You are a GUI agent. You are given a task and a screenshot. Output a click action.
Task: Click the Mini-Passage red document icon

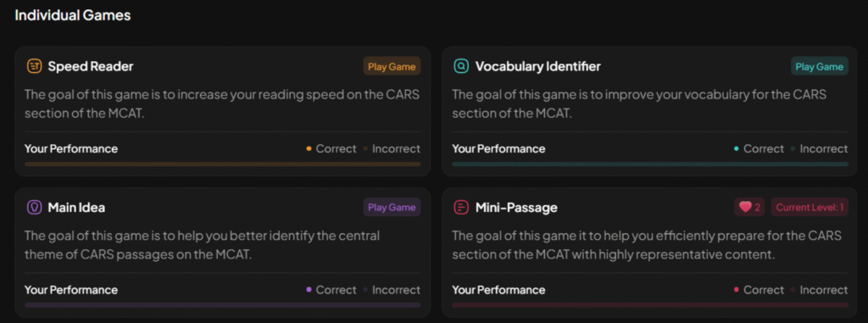click(x=460, y=208)
